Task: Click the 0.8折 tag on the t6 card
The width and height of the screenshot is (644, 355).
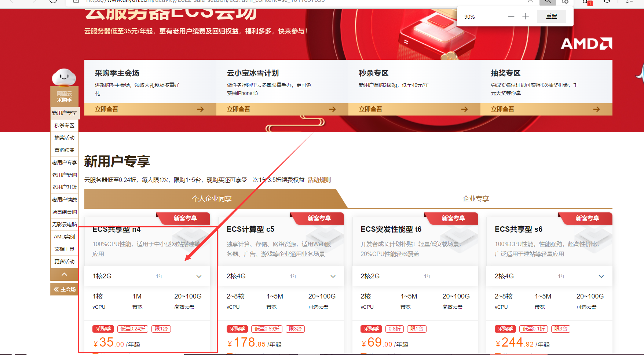Action: coord(394,329)
